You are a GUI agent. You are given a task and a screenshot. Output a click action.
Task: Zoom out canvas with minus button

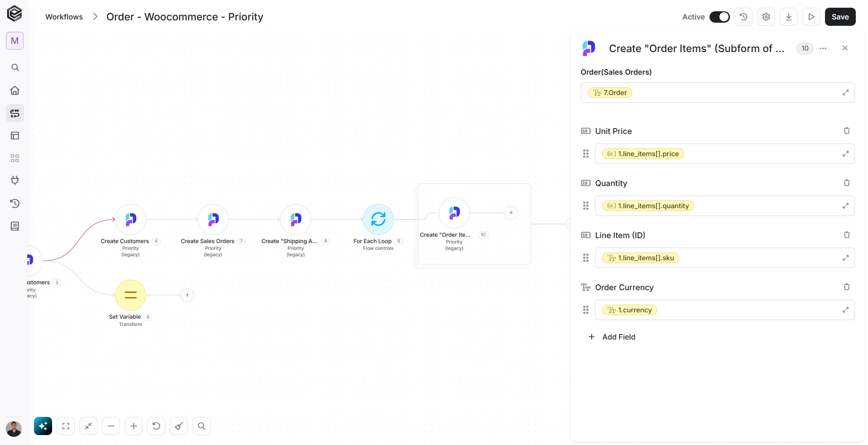(x=111, y=426)
